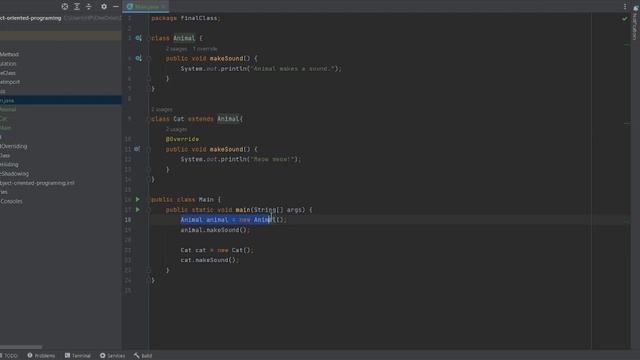Open the Terminal tool window
This screenshot has width=640, height=360.
click(78, 356)
